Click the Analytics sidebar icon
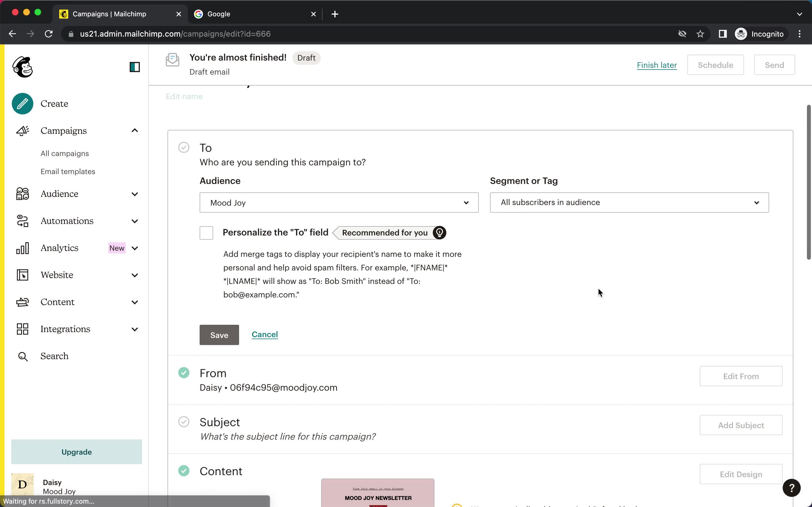The width and height of the screenshot is (812, 507). click(x=22, y=248)
